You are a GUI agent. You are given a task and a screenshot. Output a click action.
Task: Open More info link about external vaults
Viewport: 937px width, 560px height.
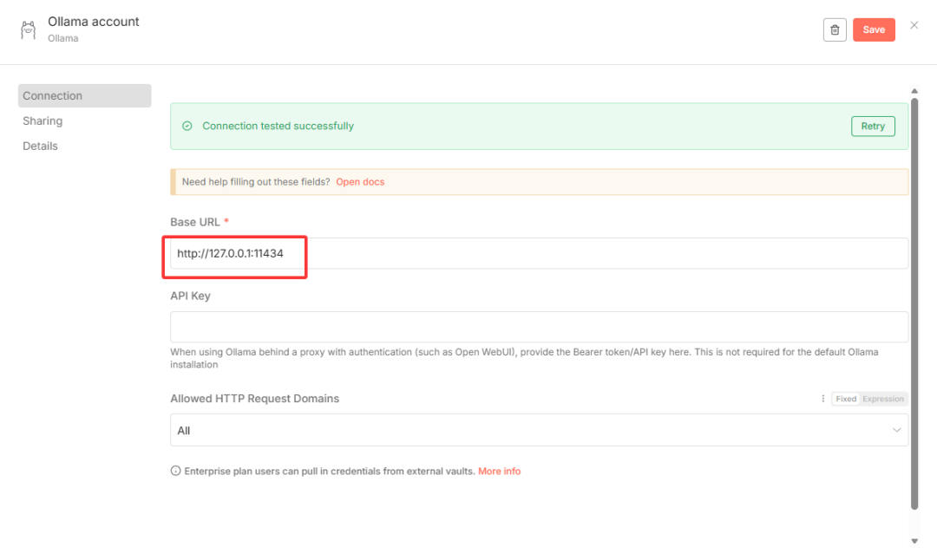(499, 471)
